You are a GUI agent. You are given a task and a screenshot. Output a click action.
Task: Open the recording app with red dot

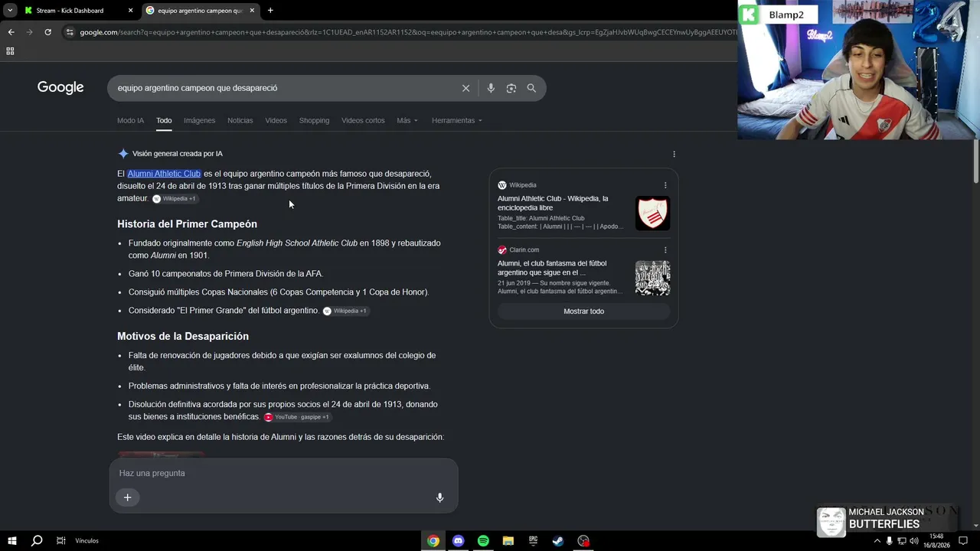583,541
